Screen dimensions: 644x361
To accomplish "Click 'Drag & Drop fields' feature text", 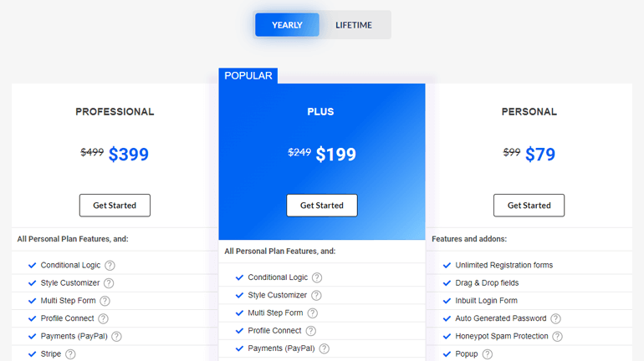I will pos(487,282).
